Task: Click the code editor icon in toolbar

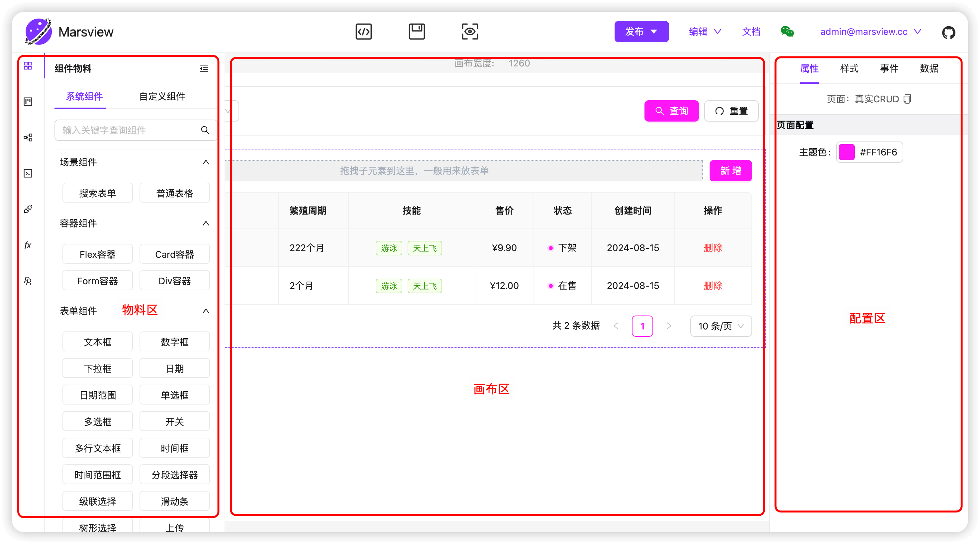Action: pyautogui.click(x=365, y=32)
